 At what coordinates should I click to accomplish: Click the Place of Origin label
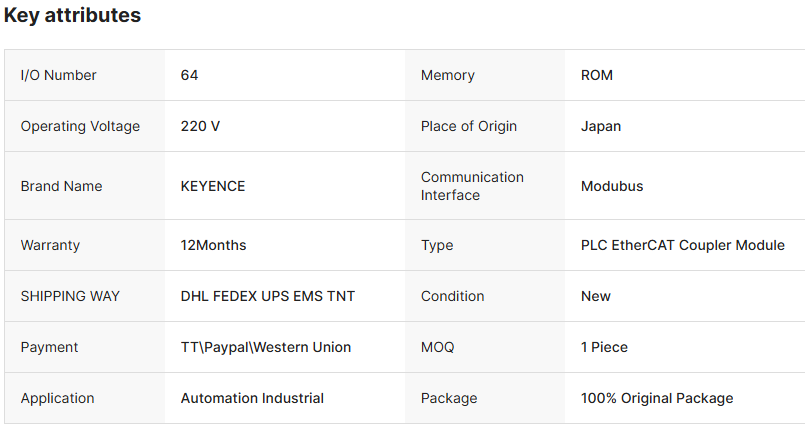click(469, 126)
